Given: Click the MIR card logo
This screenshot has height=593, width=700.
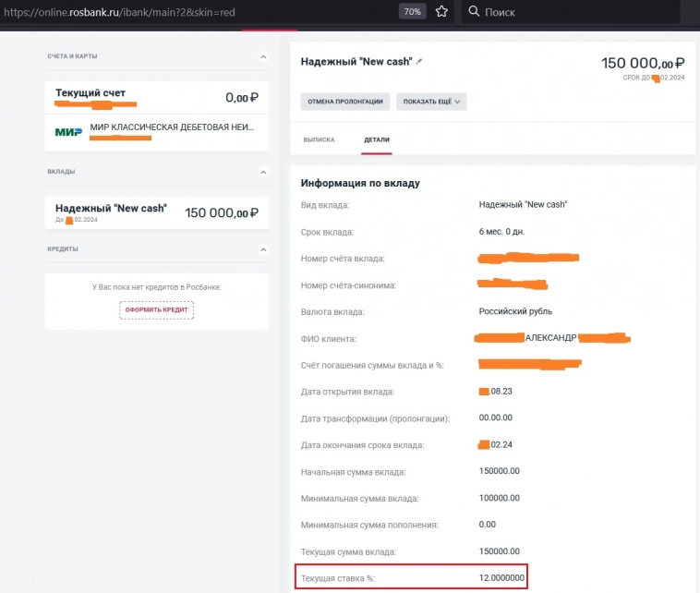Looking at the screenshot, I should [68, 132].
